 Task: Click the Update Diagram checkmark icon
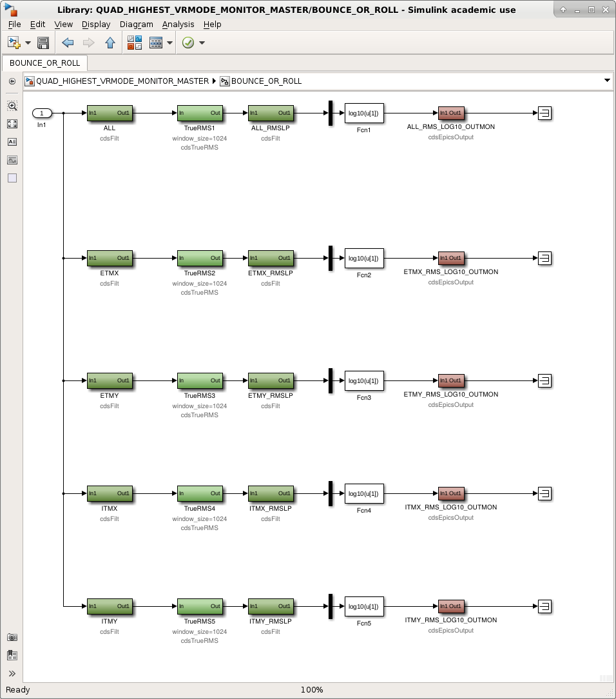[x=188, y=43]
